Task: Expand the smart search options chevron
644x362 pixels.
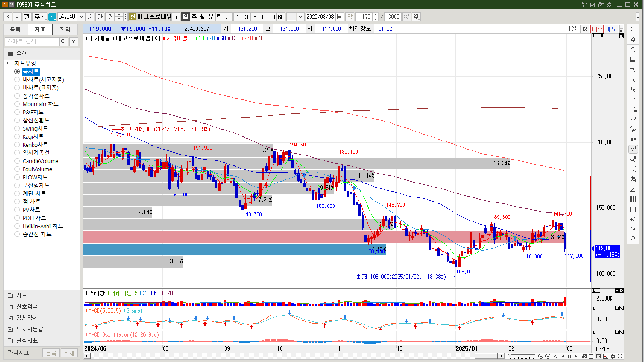Action: click(74, 42)
